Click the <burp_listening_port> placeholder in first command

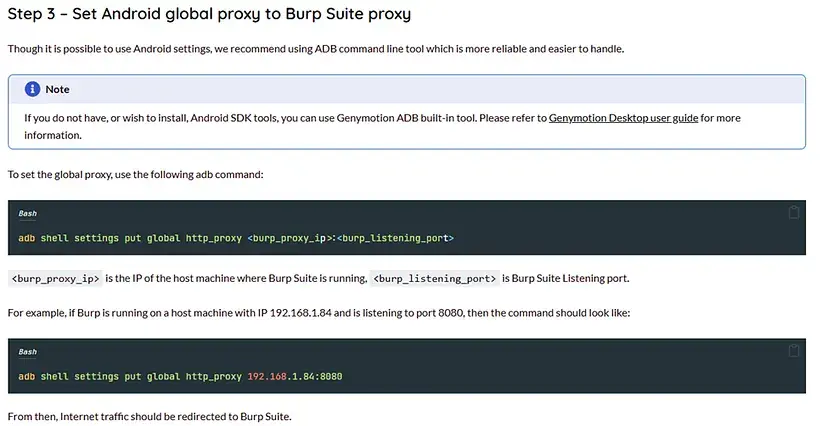coord(396,238)
